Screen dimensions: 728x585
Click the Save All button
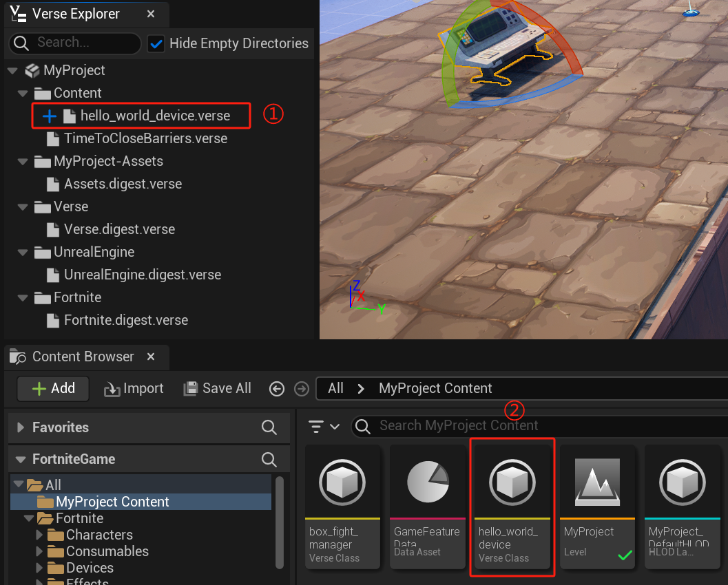218,388
